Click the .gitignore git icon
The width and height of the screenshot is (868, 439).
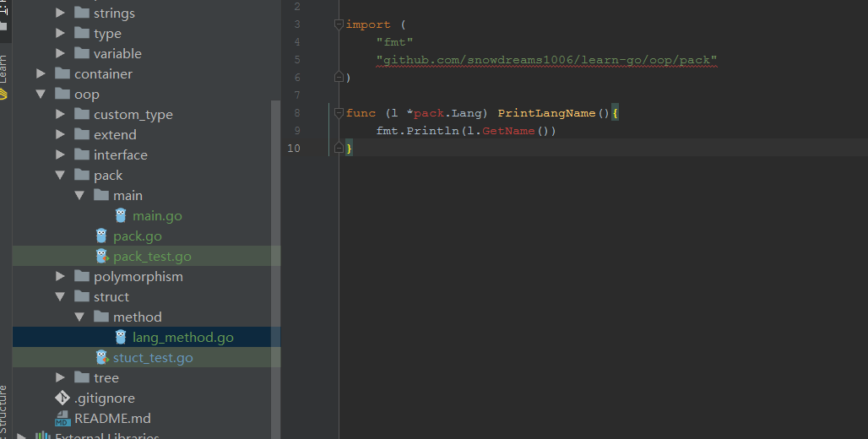pos(62,398)
